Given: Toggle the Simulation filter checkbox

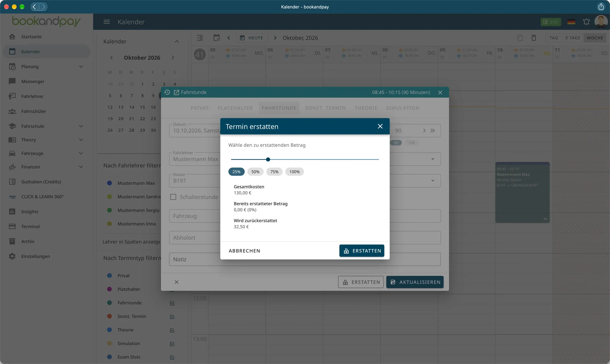Looking at the screenshot, I should click(x=172, y=344).
